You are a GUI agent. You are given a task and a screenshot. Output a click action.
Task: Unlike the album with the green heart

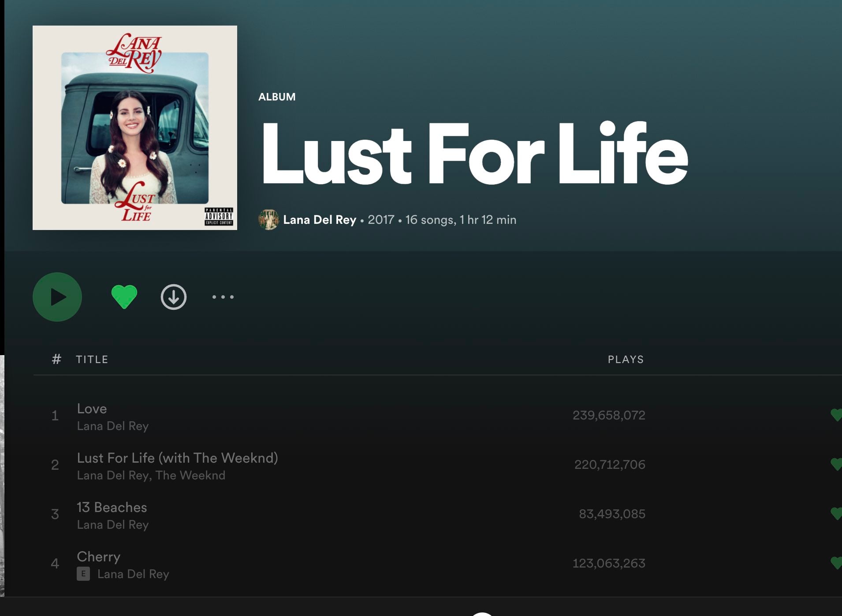[124, 297]
